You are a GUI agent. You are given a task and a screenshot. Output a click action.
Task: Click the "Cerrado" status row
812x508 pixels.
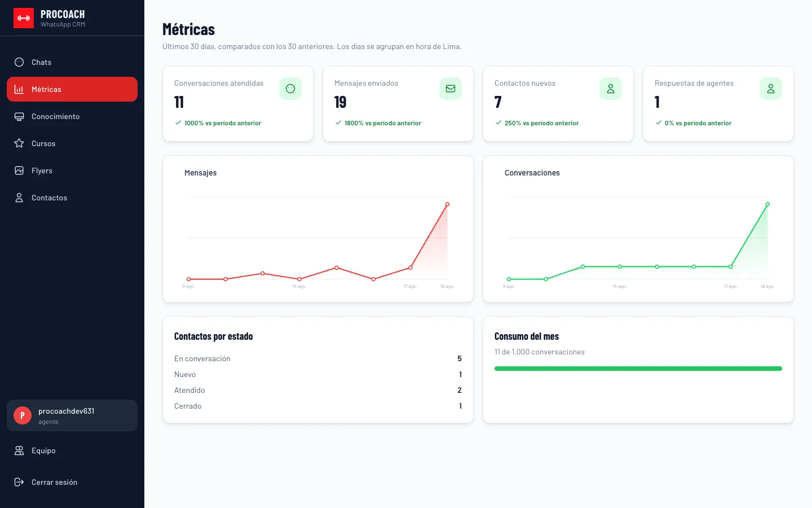318,406
